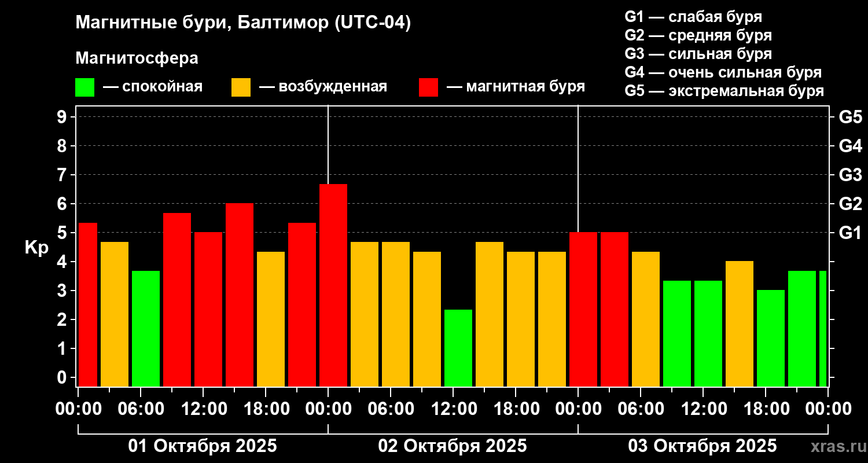The width and height of the screenshot is (868, 463).
Task: Click the first red bar on 03 October
Action: coord(583,309)
